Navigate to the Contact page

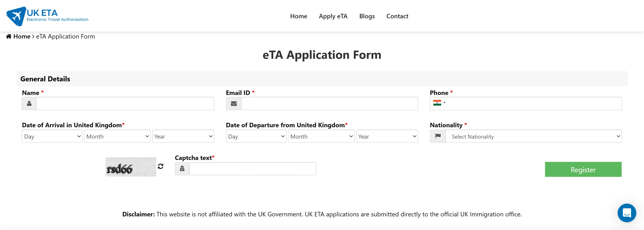397,16
